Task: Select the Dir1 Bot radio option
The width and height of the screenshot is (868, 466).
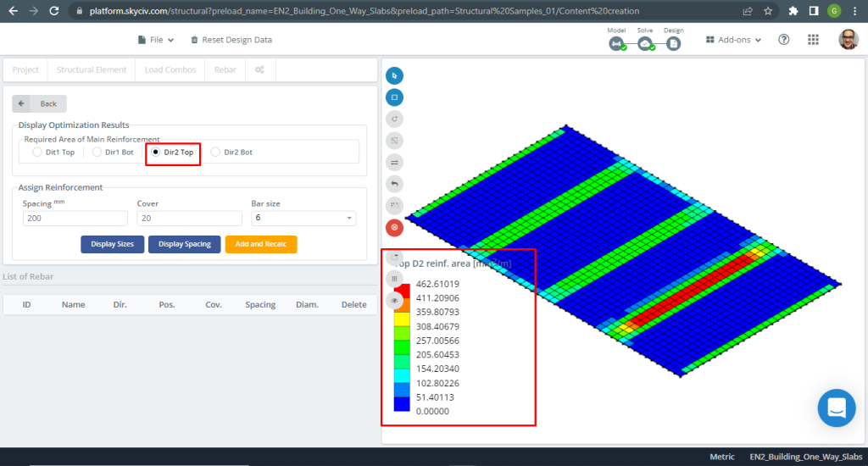Action: click(97, 153)
